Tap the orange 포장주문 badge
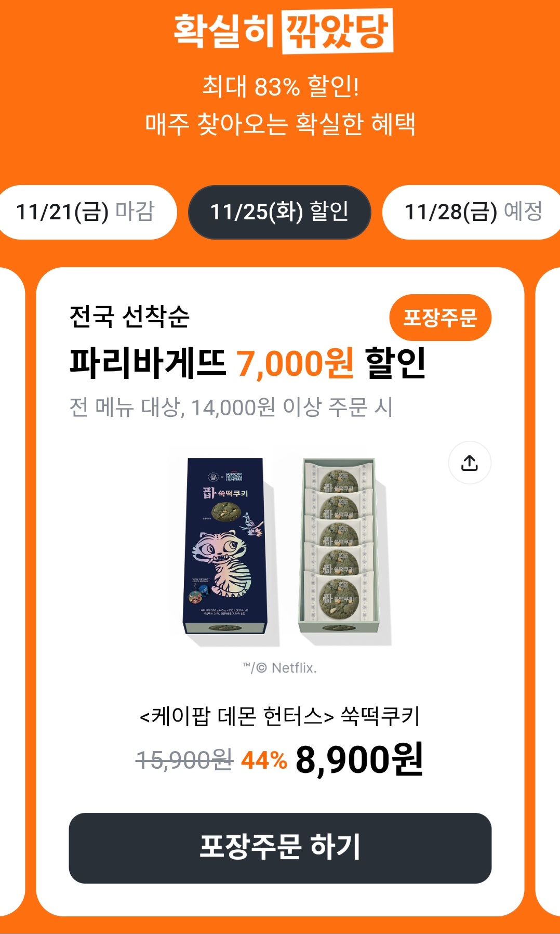Image resolution: width=560 pixels, height=934 pixels. click(440, 318)
